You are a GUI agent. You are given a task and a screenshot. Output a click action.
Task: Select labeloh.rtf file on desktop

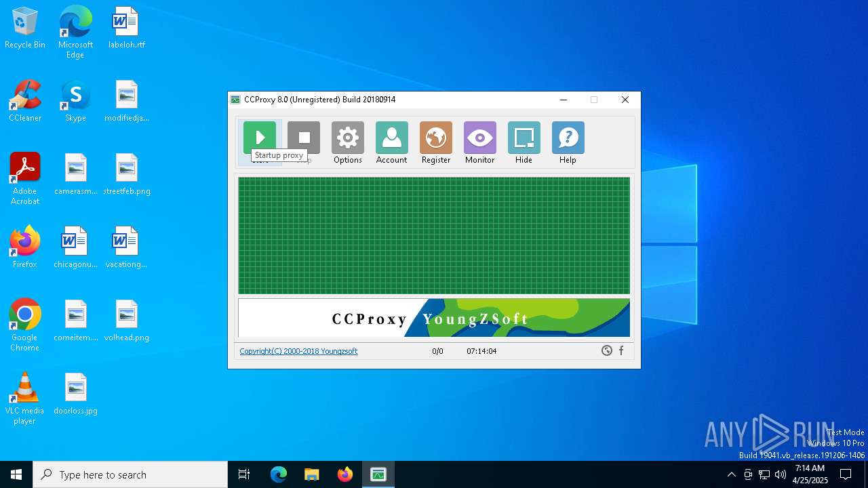click(126, 28)
